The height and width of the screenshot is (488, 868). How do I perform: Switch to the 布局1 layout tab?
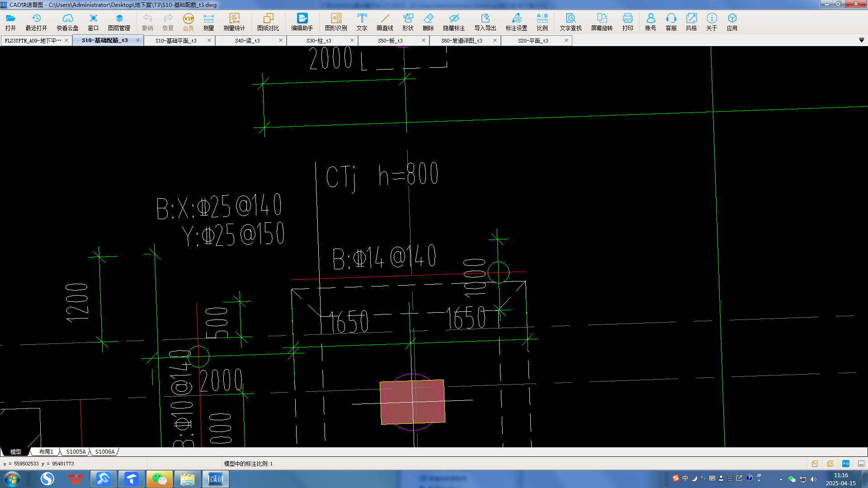pyautogui.click(x=46, y=451)
